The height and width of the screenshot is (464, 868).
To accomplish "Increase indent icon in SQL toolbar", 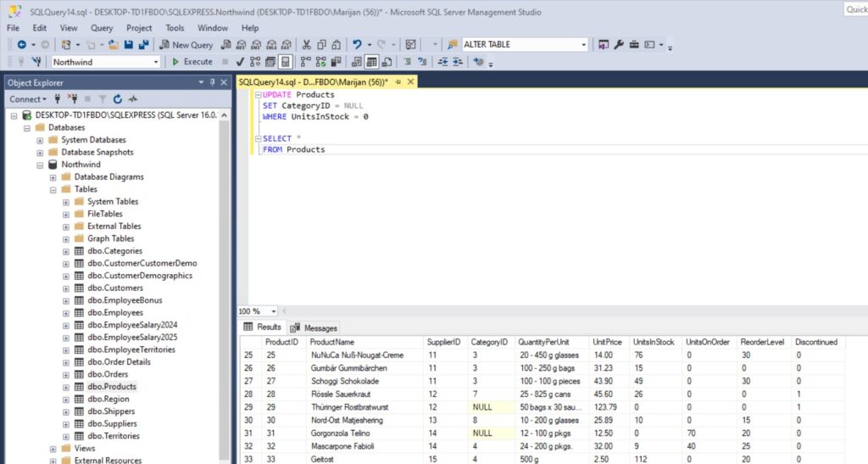I will tap(457, 61).
